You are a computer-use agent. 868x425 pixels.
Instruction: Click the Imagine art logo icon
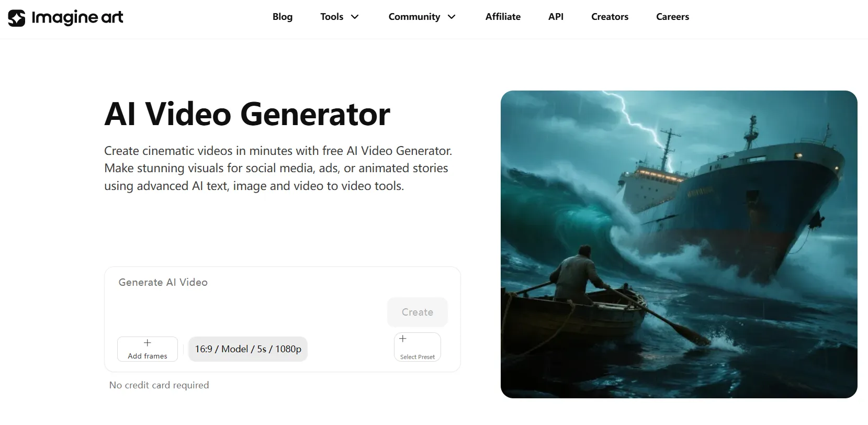click(x=16, y=18)
